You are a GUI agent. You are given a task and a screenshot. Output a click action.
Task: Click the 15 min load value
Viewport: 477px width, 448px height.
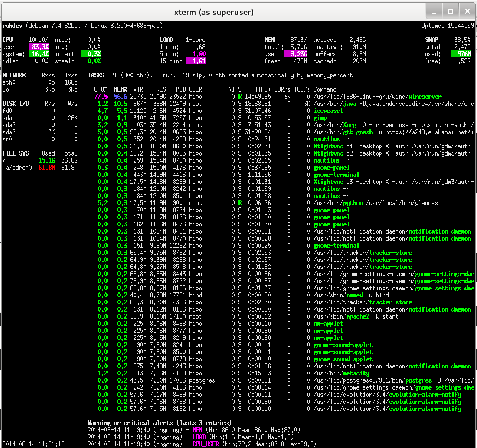point(196,61)
